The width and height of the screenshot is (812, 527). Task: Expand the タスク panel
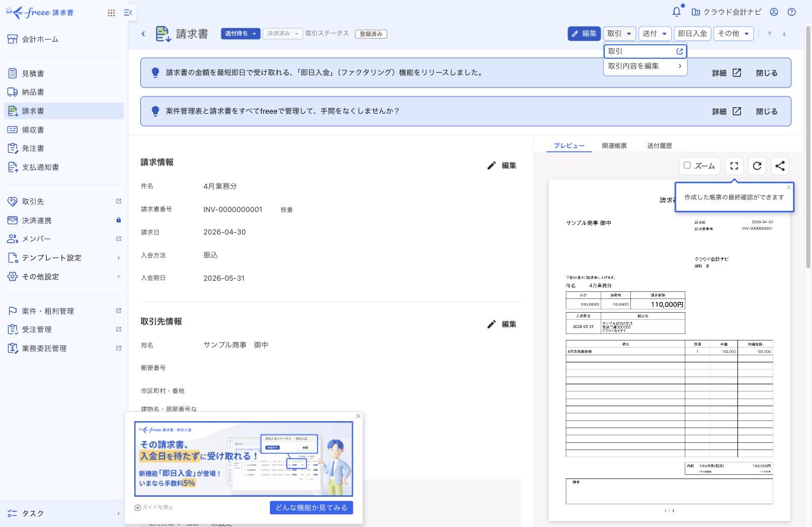pos(64,513)
